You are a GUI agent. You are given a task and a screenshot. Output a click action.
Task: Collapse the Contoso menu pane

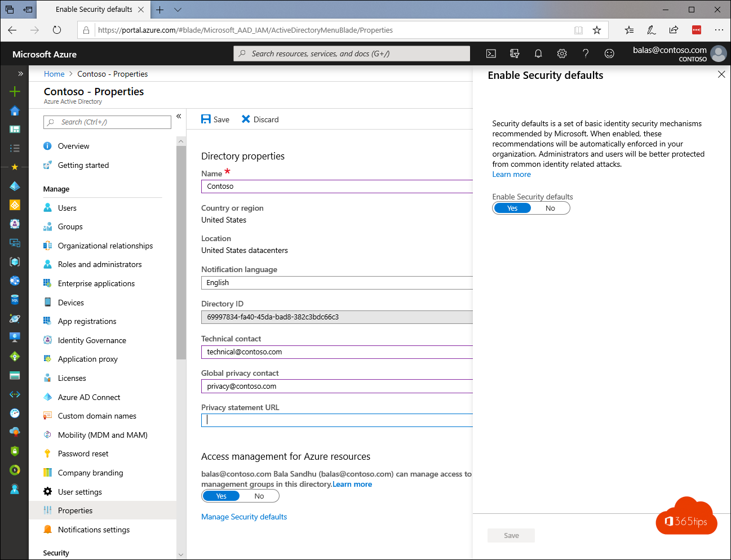(x=179, y=116)
